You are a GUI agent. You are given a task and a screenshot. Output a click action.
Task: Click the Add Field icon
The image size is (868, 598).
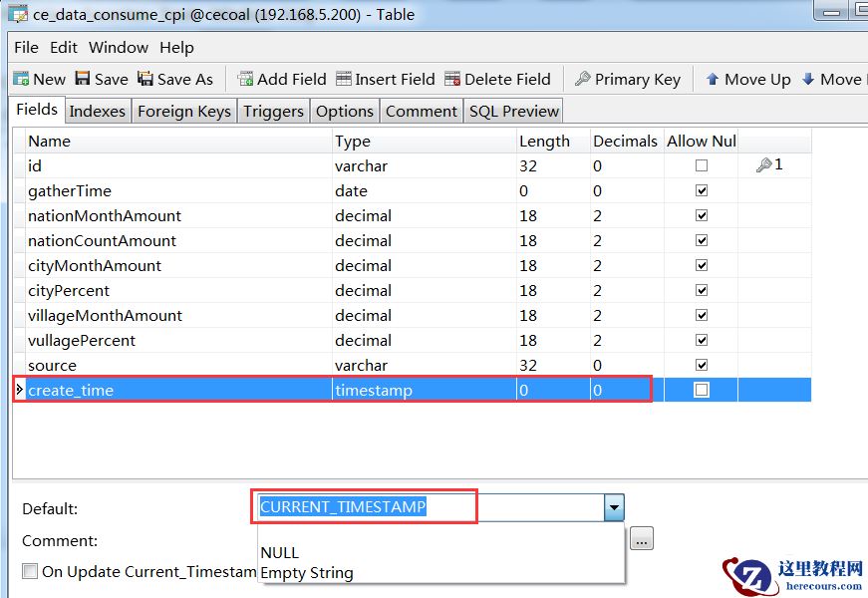pos(245,80)
